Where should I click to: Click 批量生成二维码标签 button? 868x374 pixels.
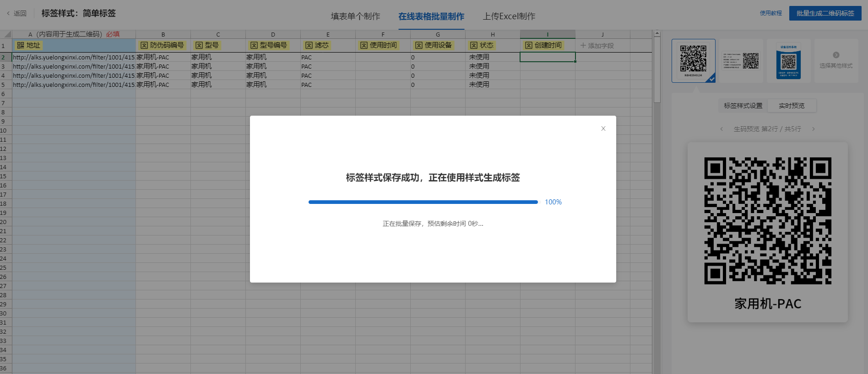(x=825, y=13)
